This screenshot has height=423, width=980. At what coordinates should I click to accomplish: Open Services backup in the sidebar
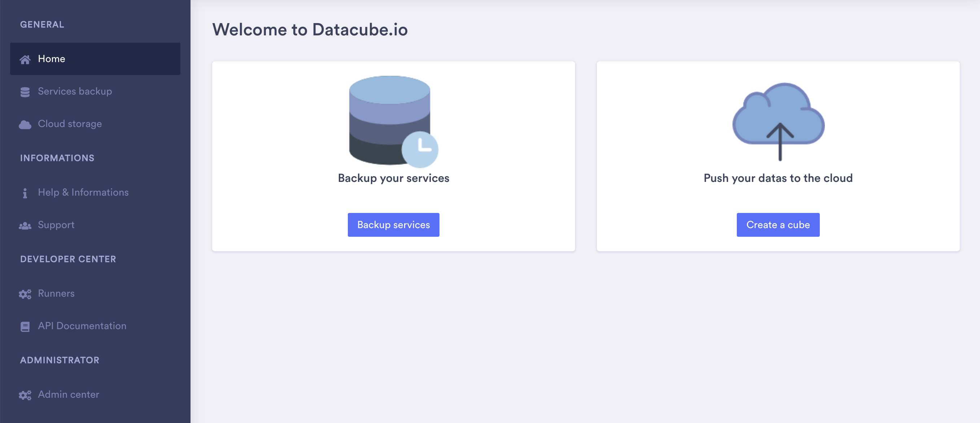point(95,91)
